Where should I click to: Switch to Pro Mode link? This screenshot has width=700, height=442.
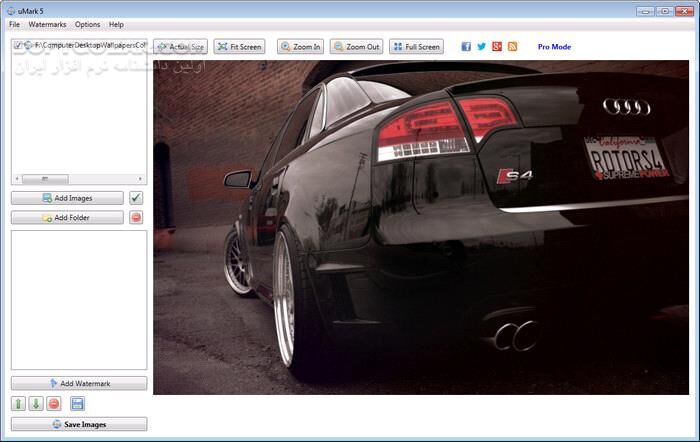[x=554, y=47]
